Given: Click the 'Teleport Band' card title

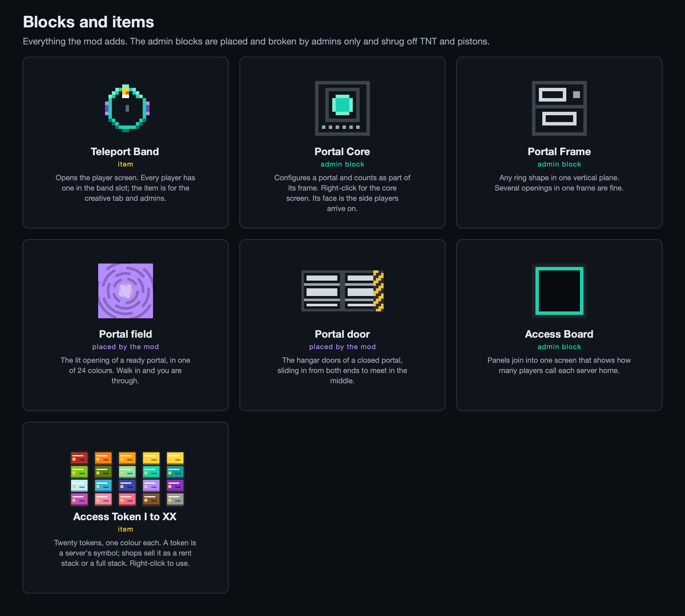Looking at the screenshot, I should point(125,152).
